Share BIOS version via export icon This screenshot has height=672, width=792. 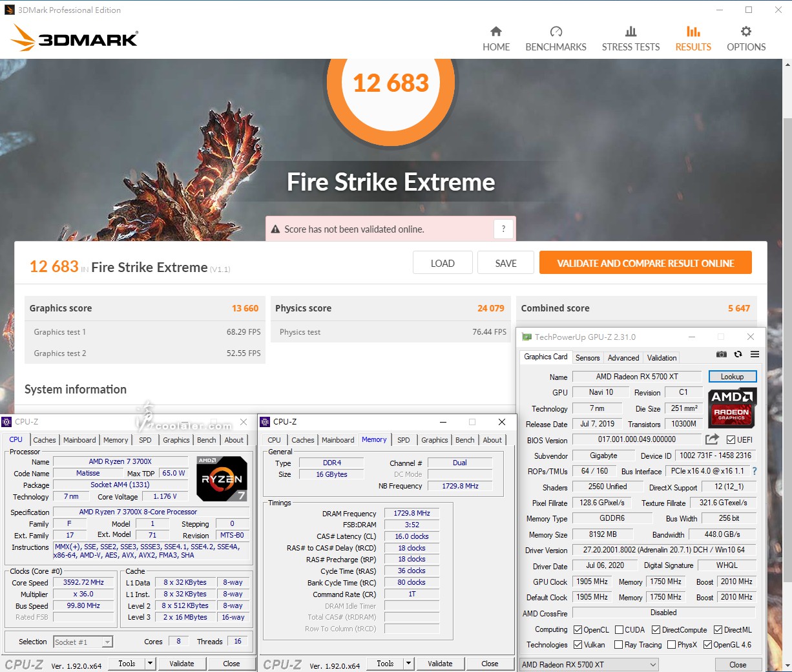(x=712, y=439)
